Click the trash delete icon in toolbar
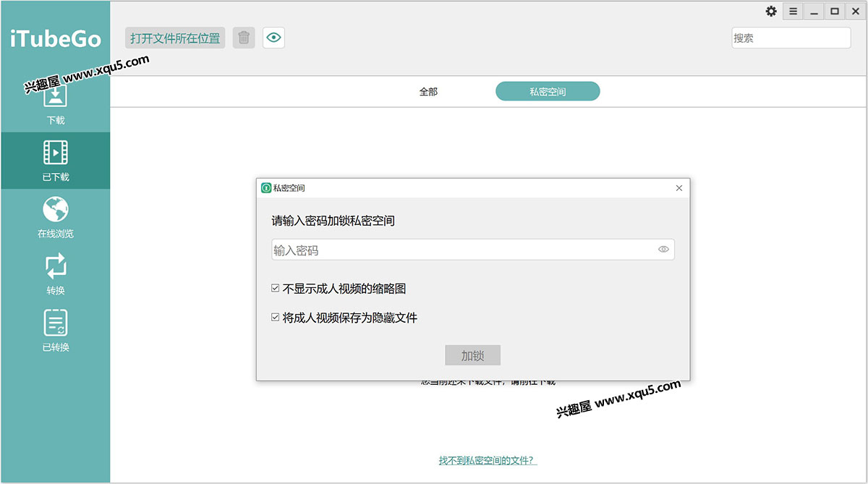Image resolution: width=868 pixels, height=484 pixels. 244,38
